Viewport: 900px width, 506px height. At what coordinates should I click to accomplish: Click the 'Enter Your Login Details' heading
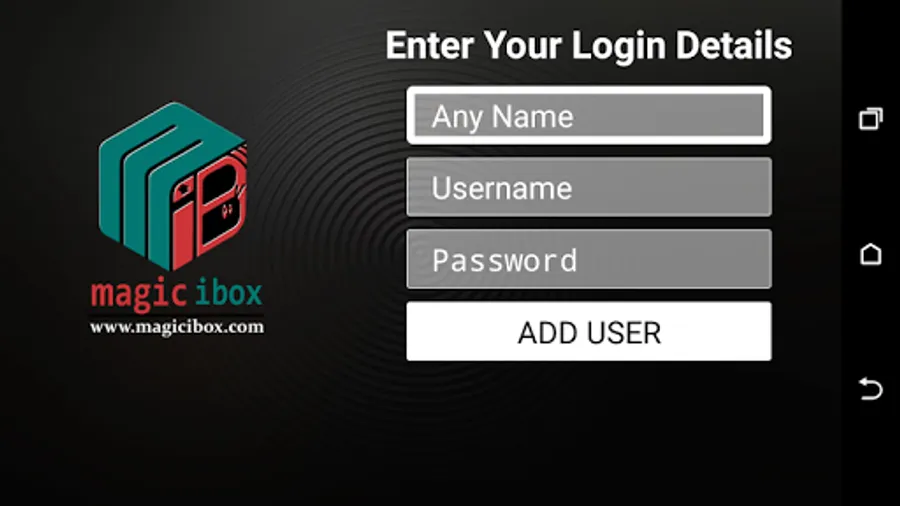click(588, 46)
